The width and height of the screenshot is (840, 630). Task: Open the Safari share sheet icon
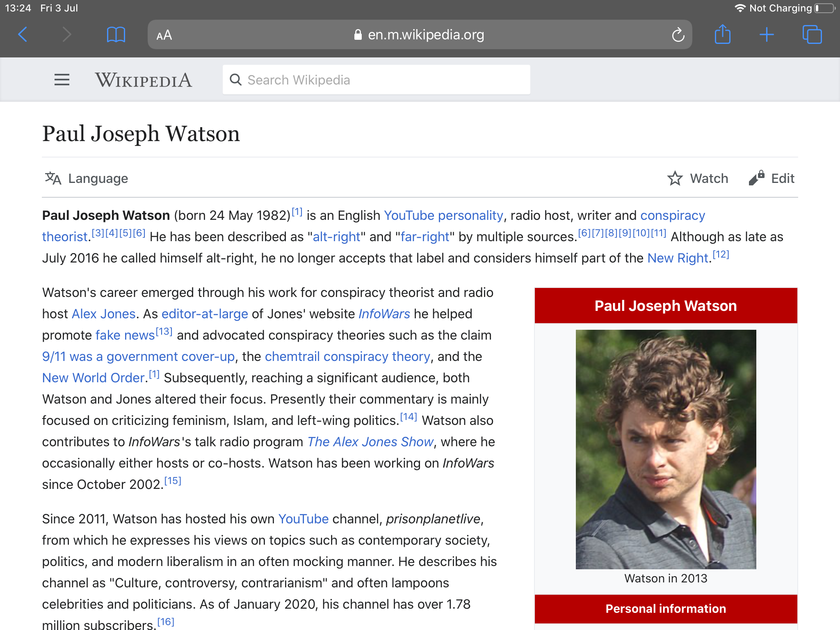(723, 34)
